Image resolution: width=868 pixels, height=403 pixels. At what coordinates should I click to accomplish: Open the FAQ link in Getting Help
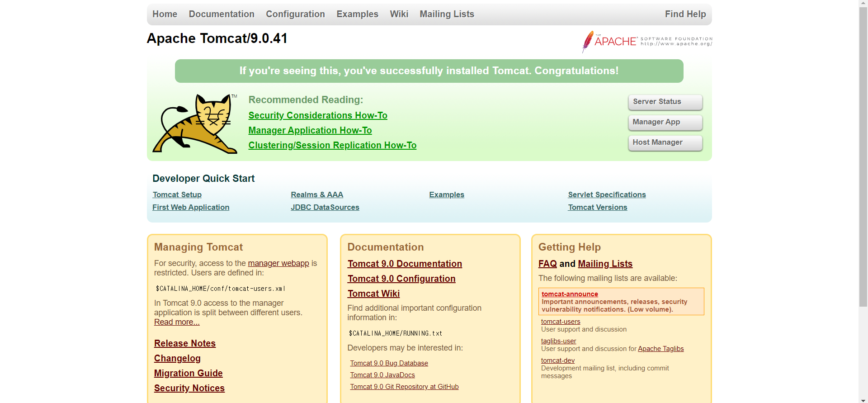pos(547,264)
